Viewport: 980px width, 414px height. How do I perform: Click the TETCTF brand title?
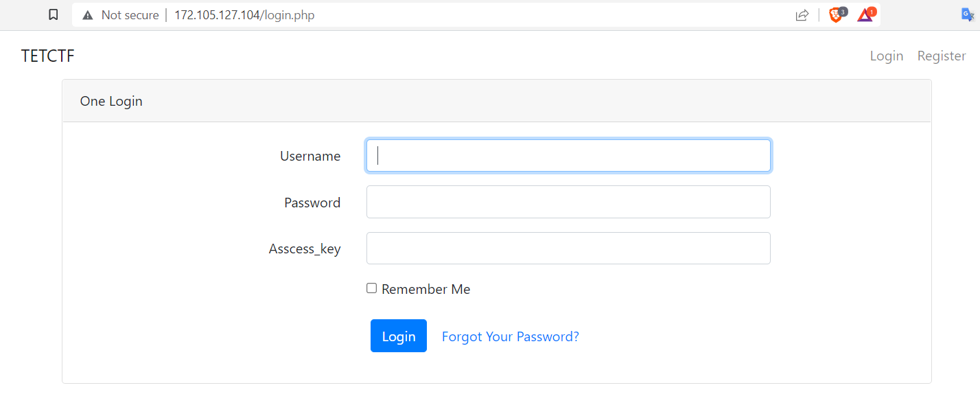click(x=48, y=56)
